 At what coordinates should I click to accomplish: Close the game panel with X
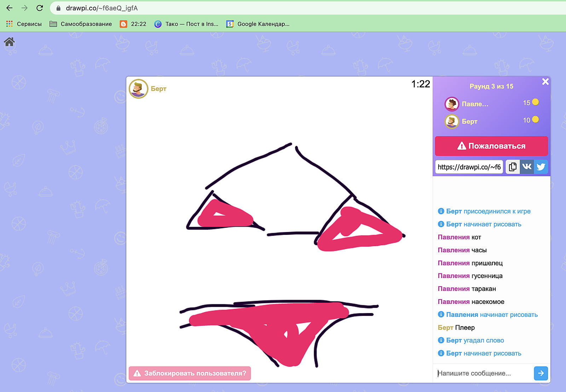click(545, 82)
